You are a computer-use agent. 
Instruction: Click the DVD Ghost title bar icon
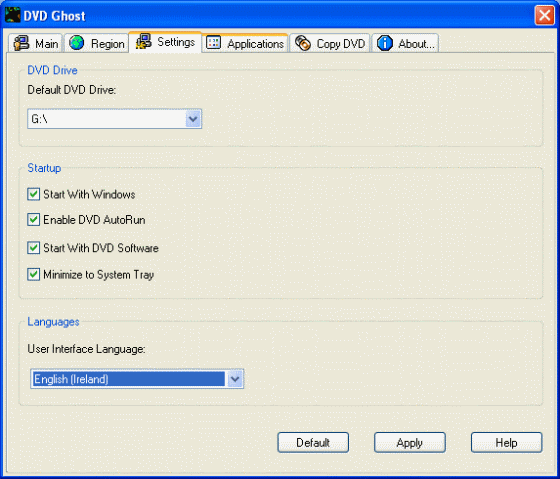coord(12,15)
